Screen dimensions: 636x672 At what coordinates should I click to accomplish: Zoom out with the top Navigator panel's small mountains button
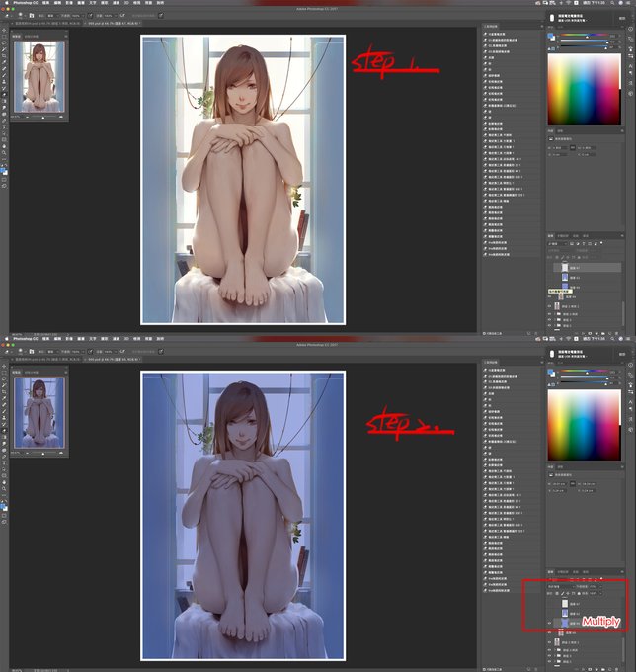27,117
